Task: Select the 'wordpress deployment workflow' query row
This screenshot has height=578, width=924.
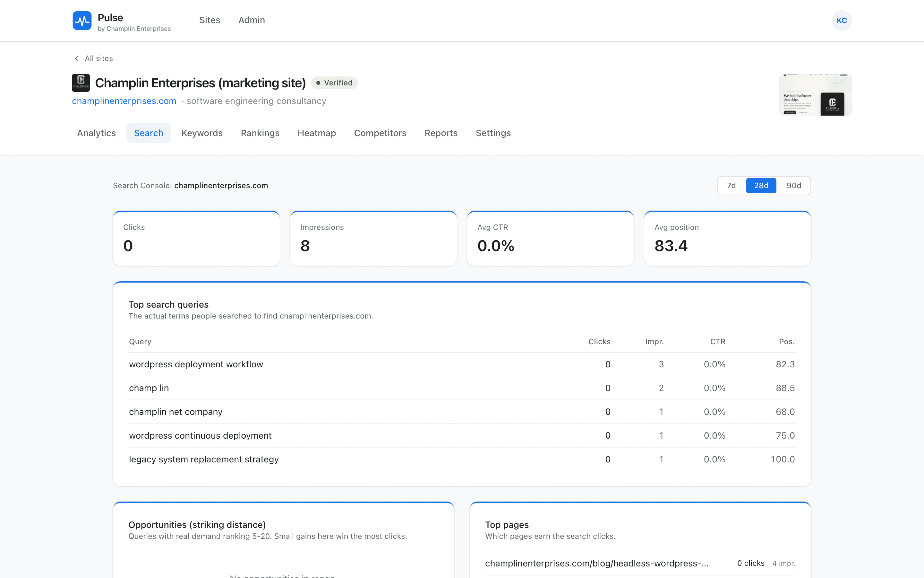Action: [462, 364]
